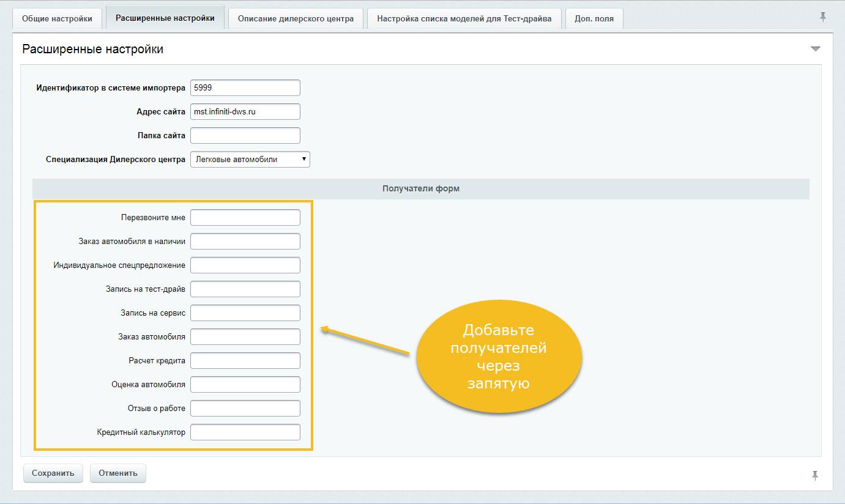Select the Запись на тест-драйв field
The image size is (845, 504).
[x=245, y=289]
